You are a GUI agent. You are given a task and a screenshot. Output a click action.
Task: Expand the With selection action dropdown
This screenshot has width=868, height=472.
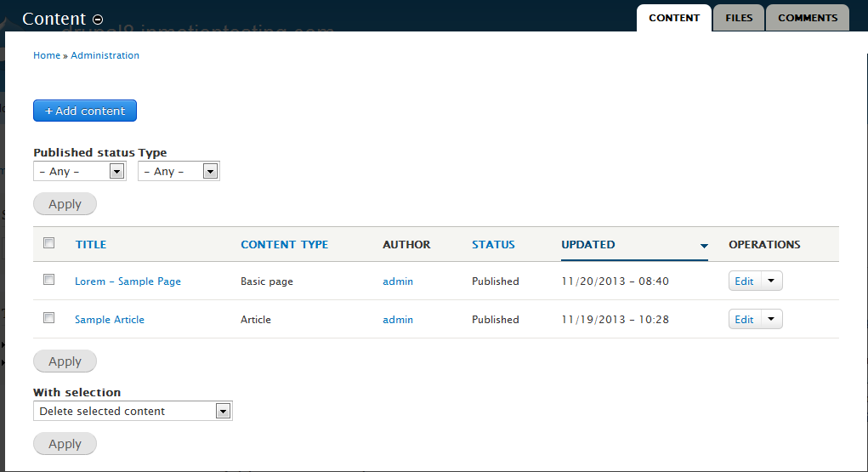(133, 412)
